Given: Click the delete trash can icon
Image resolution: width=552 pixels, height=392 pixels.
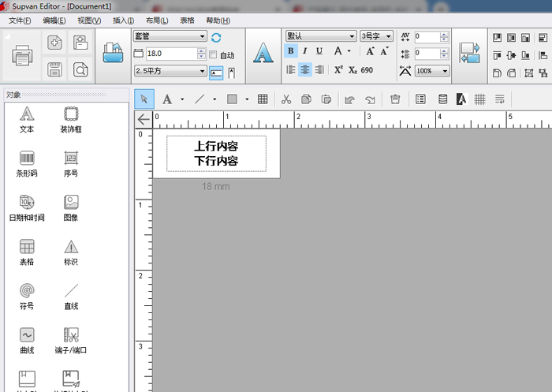Looking at the screenshot, I should pos(395,99).
